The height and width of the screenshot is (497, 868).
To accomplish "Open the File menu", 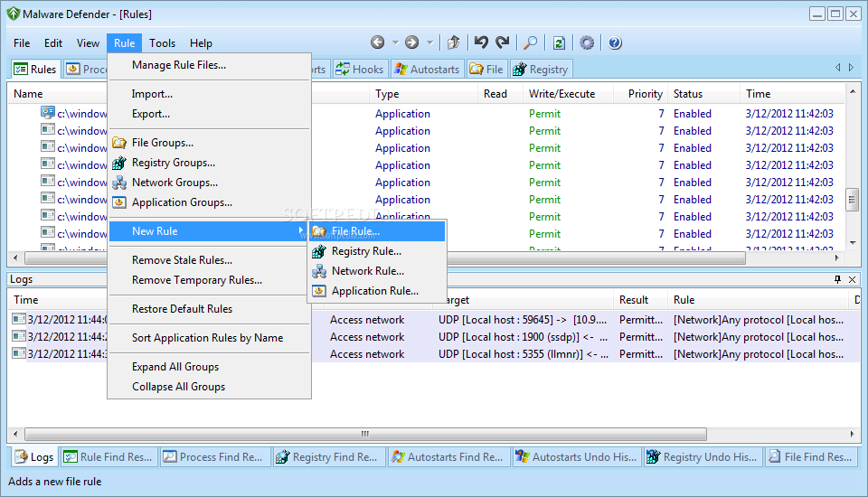I will (x=22, y=43).
